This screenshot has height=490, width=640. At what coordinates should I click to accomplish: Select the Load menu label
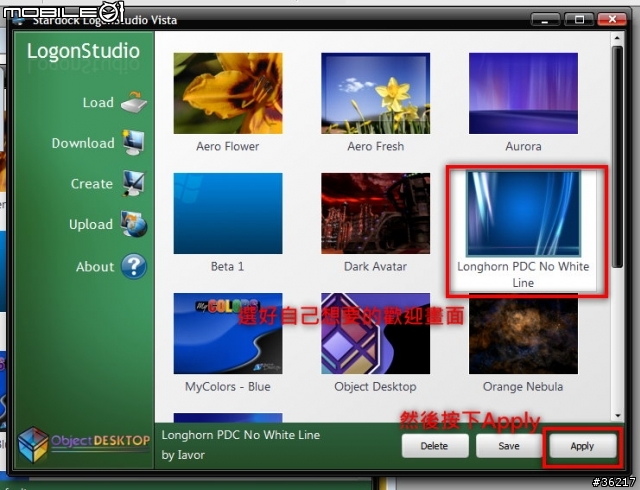pyautogui.click(x=98, y=102)
